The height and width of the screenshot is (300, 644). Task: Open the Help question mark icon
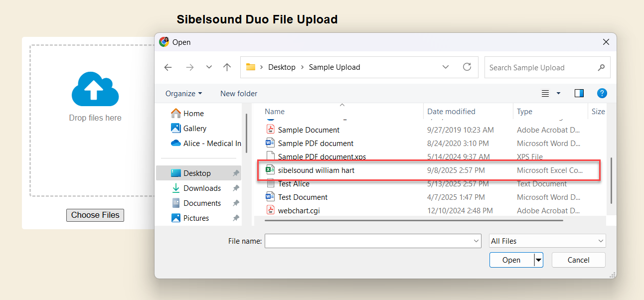click(602, 93)
